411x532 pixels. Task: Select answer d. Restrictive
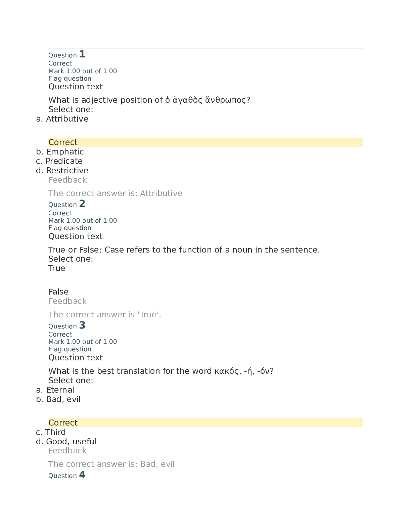tap(62, 171)
